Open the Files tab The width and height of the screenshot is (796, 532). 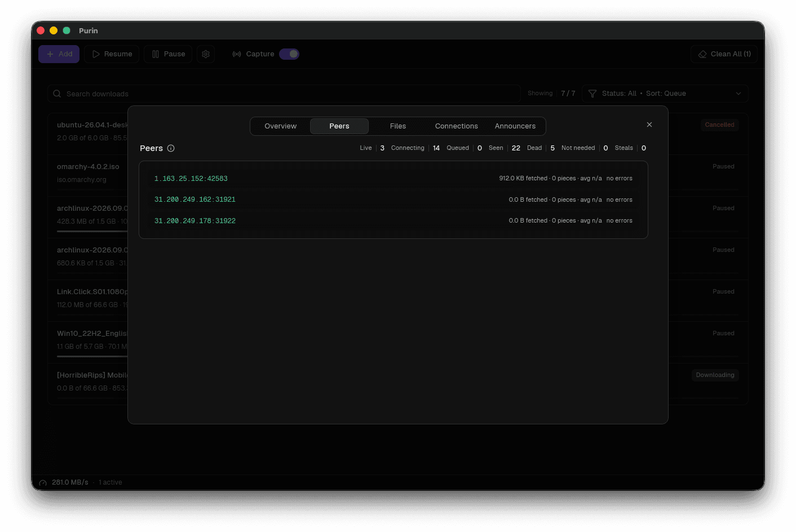click(398, 126)
